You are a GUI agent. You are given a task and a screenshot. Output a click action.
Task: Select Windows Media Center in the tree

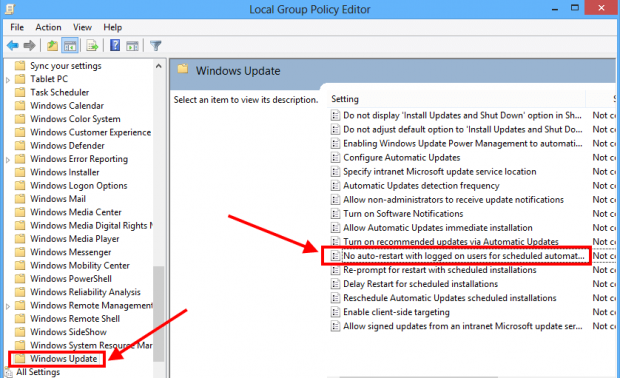tap(76, 212)
